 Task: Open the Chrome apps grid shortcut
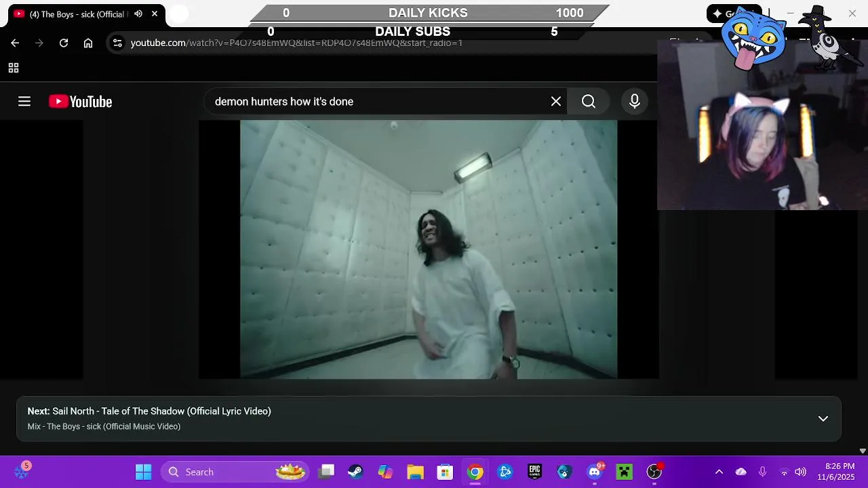13,68
